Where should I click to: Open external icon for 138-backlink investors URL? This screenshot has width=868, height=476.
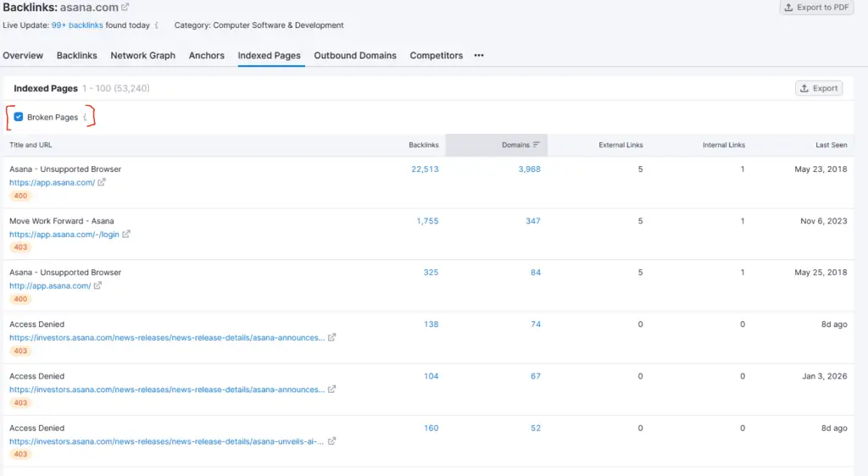click(331, 337)
